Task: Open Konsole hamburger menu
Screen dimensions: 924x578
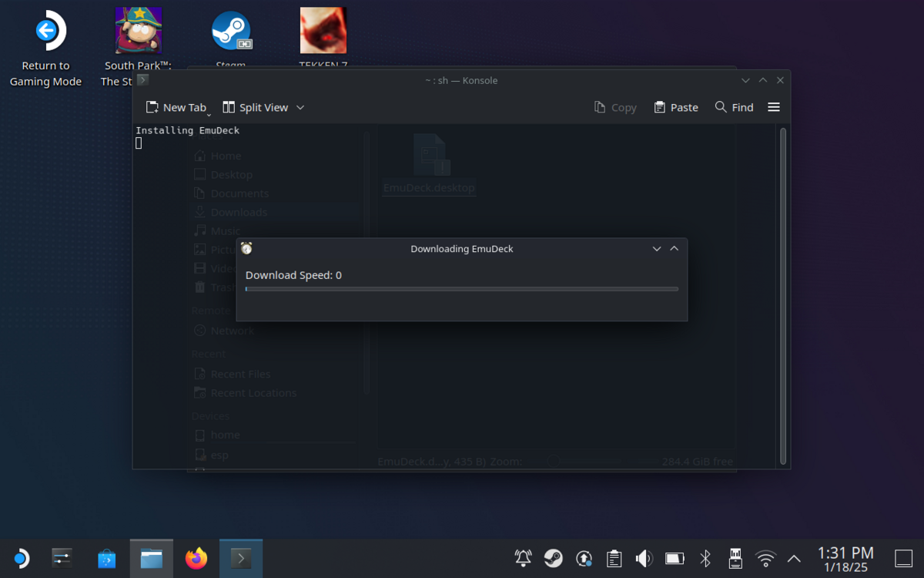Action: pyautogui.click(x=774, y=107)
